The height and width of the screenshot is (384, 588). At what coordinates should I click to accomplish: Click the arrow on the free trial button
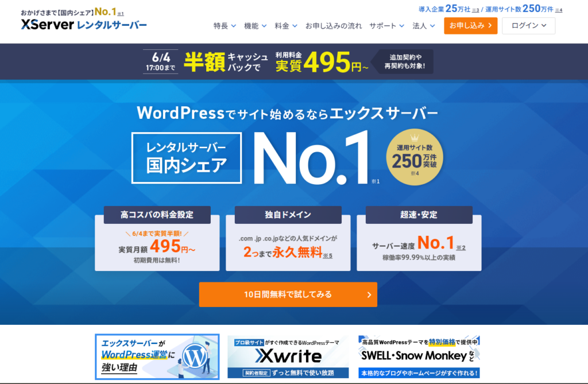369,295
